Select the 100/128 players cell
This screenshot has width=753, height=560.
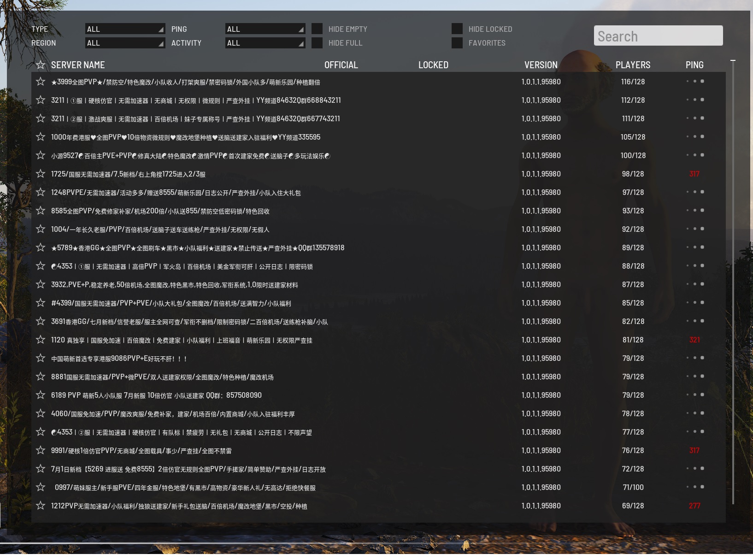pos(633,155)
